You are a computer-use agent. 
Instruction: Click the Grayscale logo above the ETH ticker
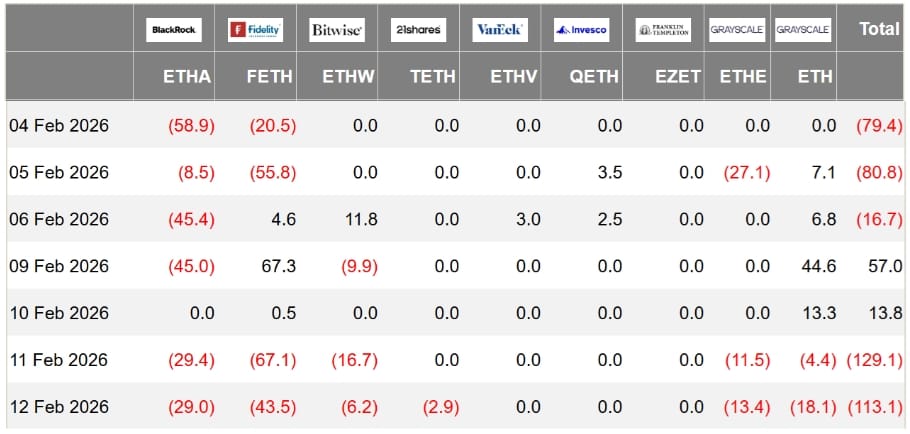pos(803,30)
